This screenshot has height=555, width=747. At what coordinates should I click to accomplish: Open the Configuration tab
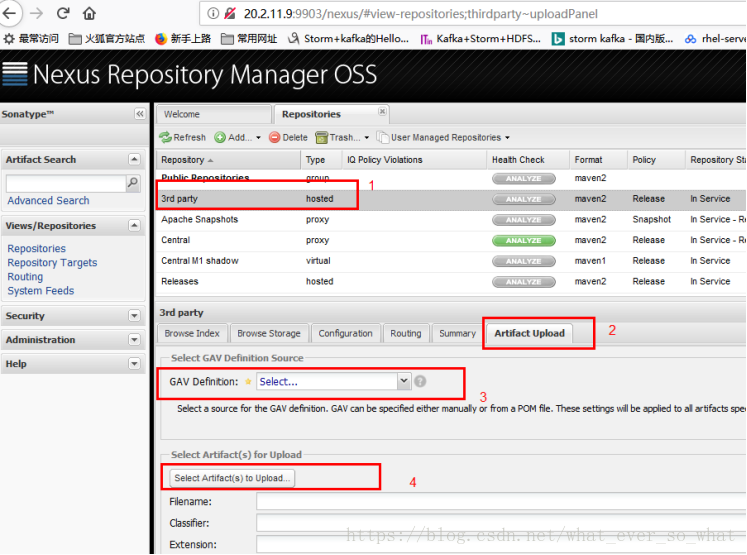(345, 333)
